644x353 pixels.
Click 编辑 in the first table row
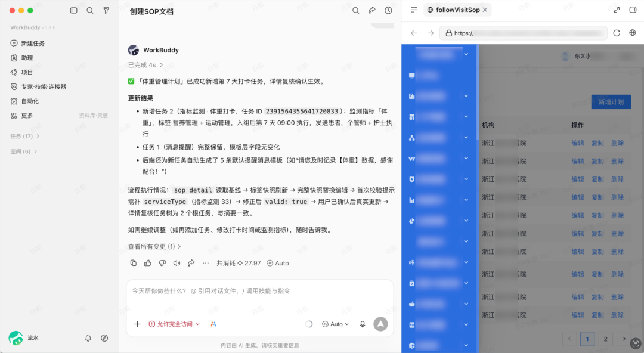pos(577,143)
